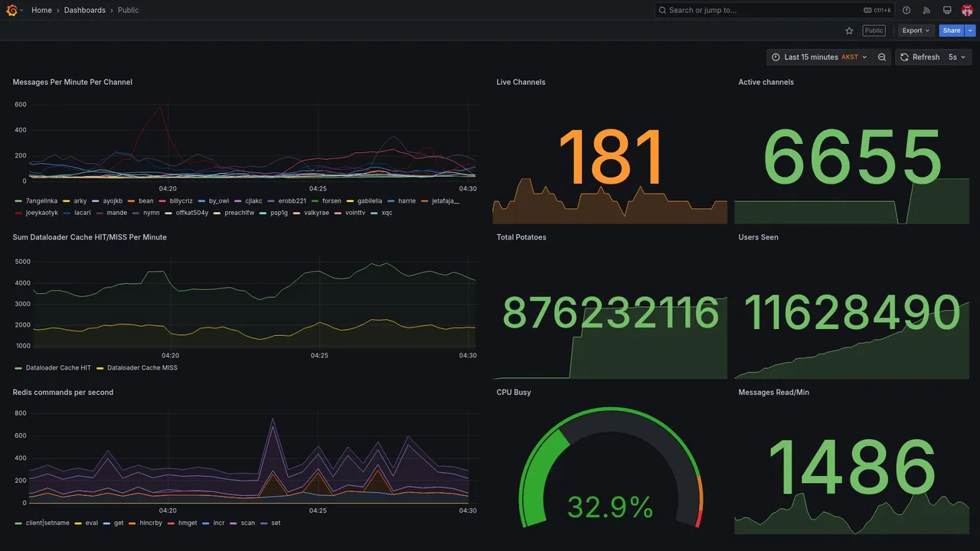
Task: Star this dashboard as favorite
Action: [x=849, y=31]
